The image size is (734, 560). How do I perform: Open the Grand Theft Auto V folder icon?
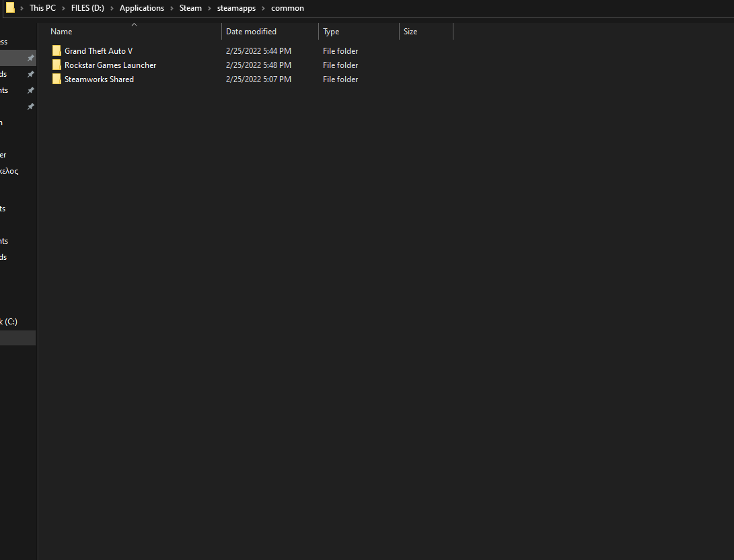[x=57, y=50]
